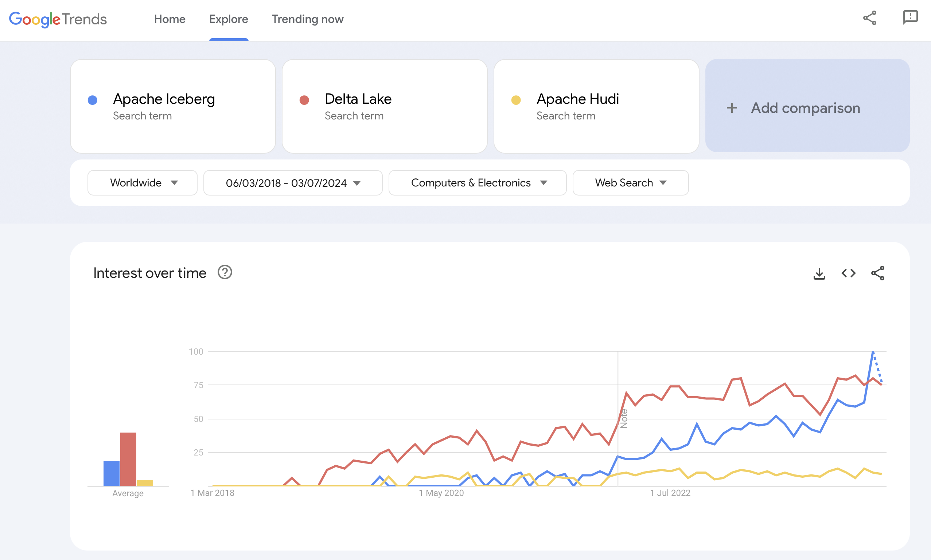Open the Trending now page
This screenshot has width=931, height=560.
[307, 19]
